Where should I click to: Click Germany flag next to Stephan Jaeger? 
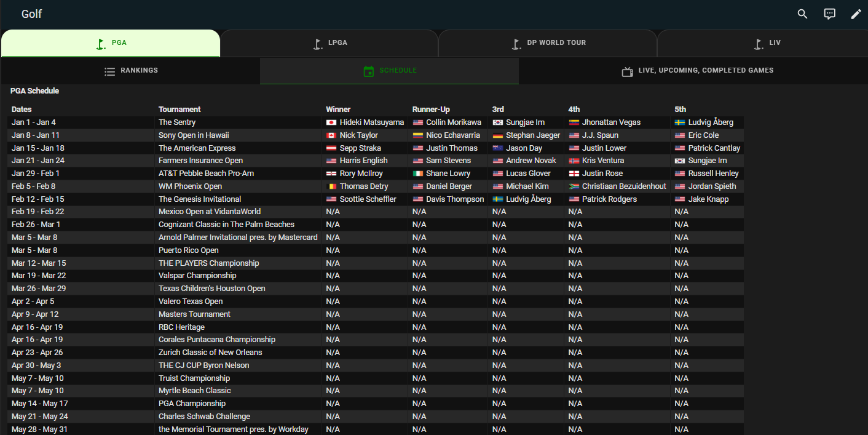coord(497,135)
